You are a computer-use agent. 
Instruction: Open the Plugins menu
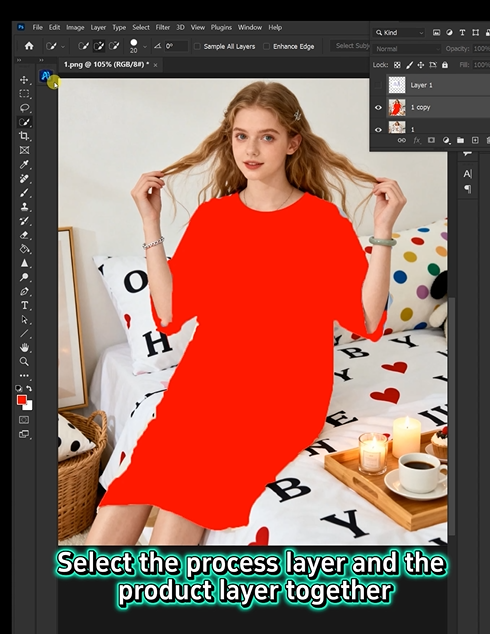(221, 27)
